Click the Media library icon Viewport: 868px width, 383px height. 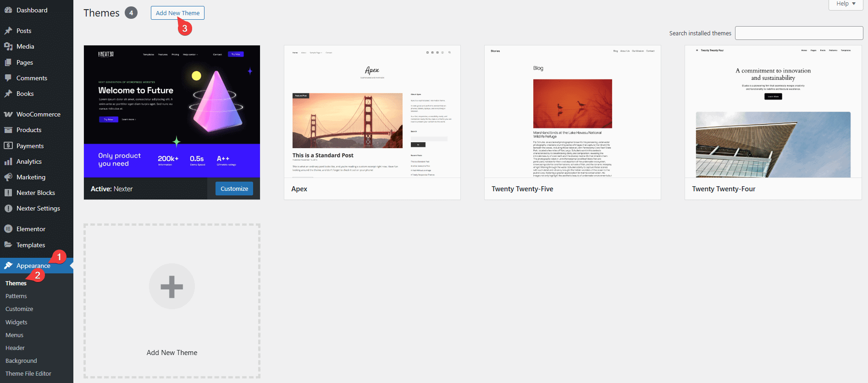click(x=8, y=46)
